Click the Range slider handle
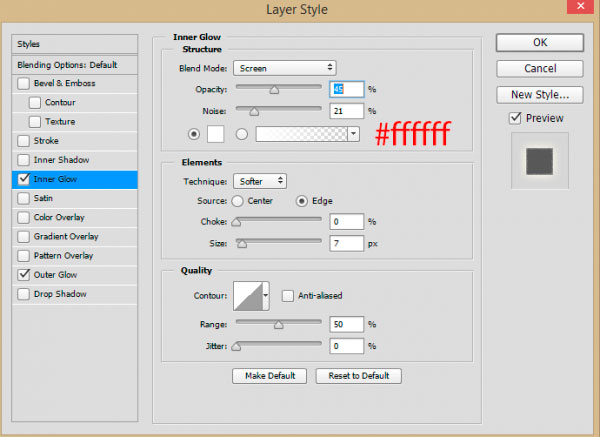This screenshot has width=600, height=437. pyautogui.click(x=279, y=325)
